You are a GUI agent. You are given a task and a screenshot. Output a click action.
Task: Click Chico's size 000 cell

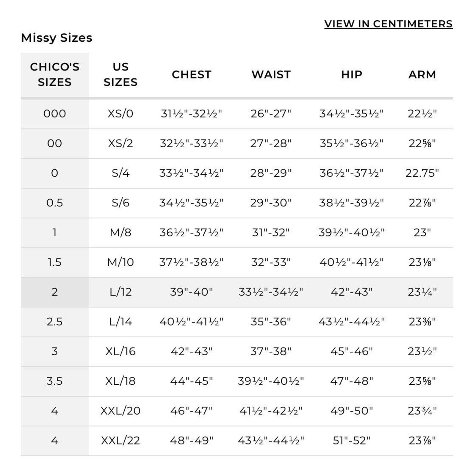point(55,114)
